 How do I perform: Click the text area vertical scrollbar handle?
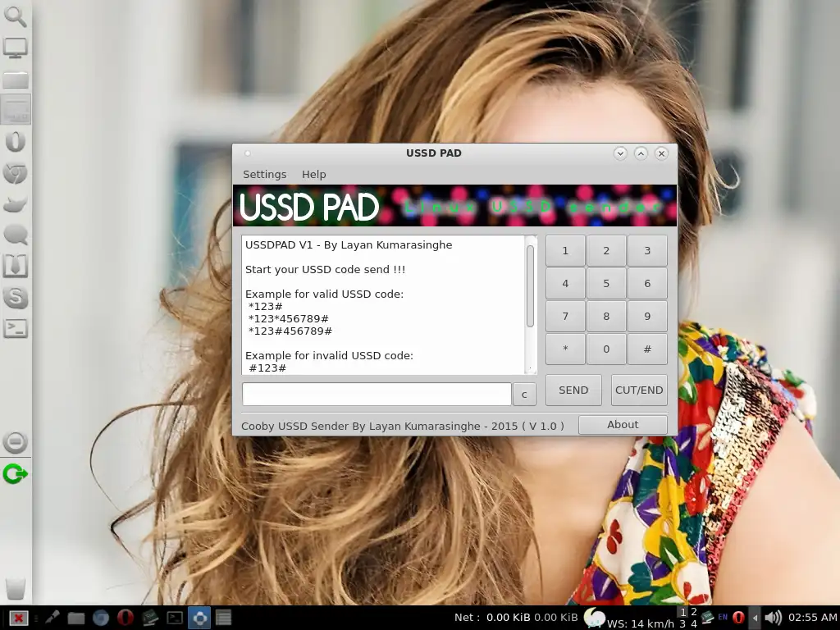[530, 286]
